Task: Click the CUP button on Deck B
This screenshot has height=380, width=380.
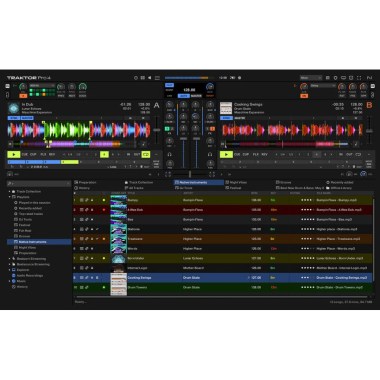Action: [246, 155]
